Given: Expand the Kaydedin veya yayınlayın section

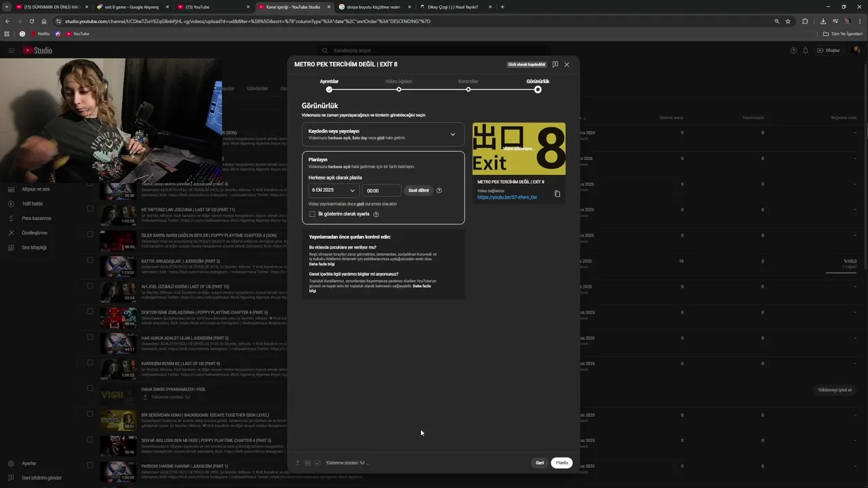Looking at the screenshot, I should click(383, 134).
